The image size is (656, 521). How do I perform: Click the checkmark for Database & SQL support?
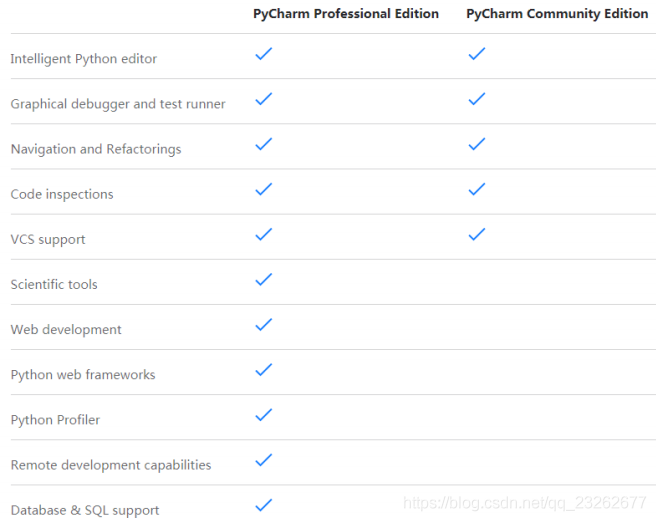pyautogui.click(x=264, y=505)
